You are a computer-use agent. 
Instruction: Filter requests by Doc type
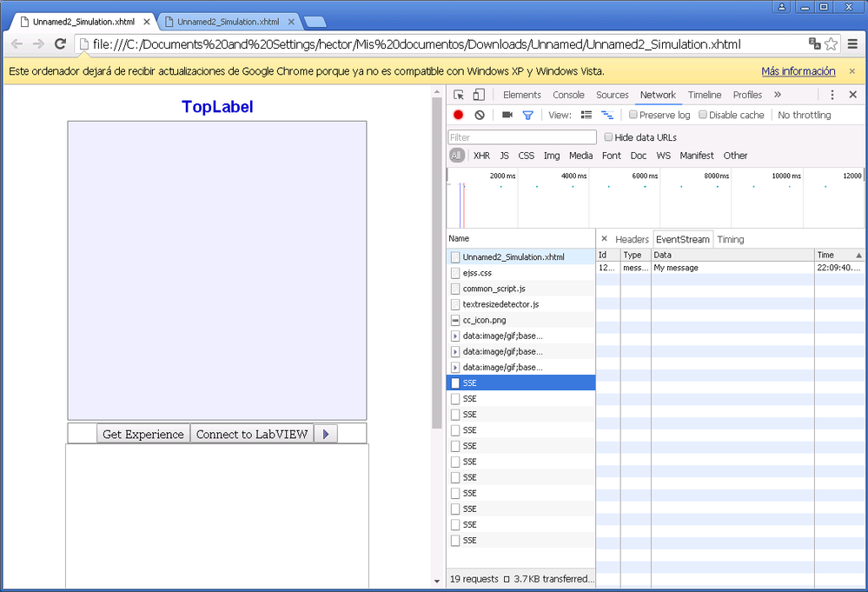click(x=639, y=156)
